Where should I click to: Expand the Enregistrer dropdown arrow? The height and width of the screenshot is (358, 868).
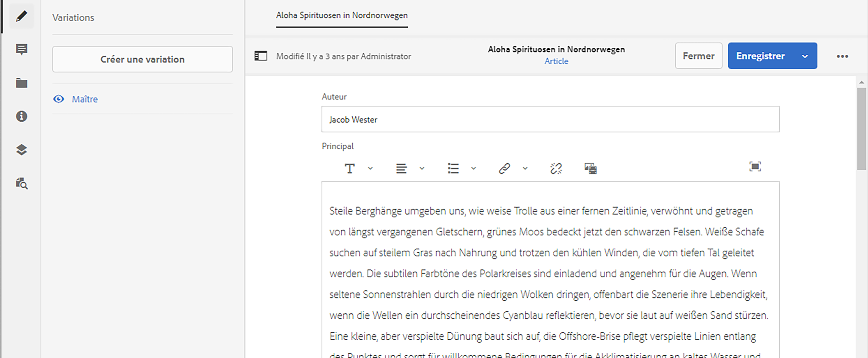pos(805,56)
